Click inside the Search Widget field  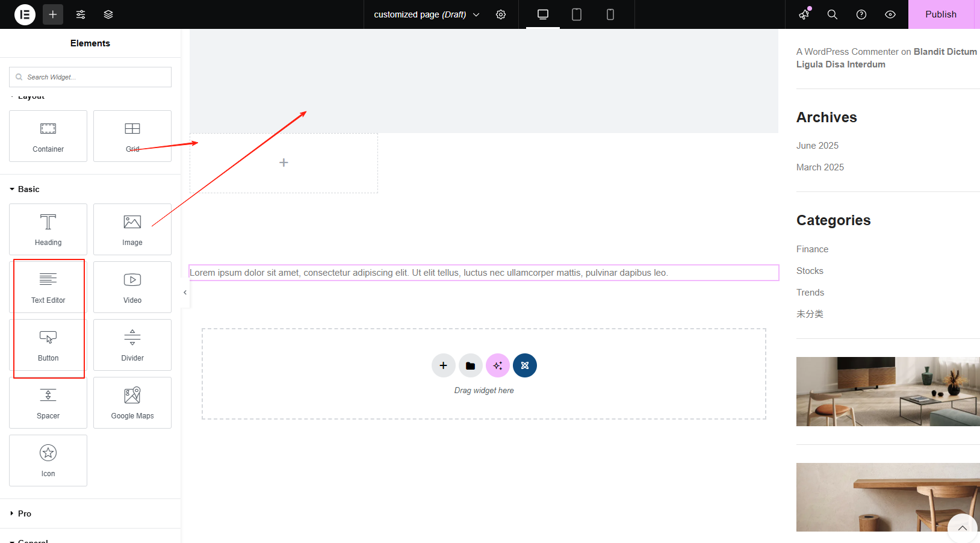point(90,76)
